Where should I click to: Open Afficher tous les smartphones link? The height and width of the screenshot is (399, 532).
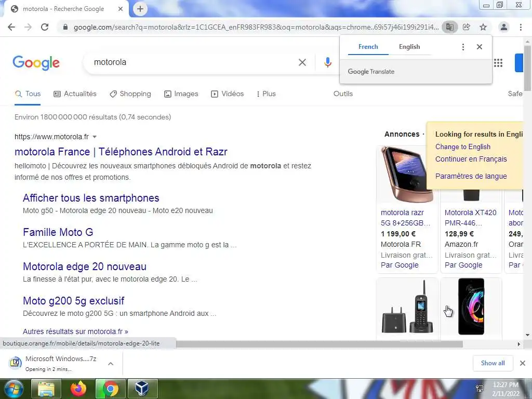(91, 198)
